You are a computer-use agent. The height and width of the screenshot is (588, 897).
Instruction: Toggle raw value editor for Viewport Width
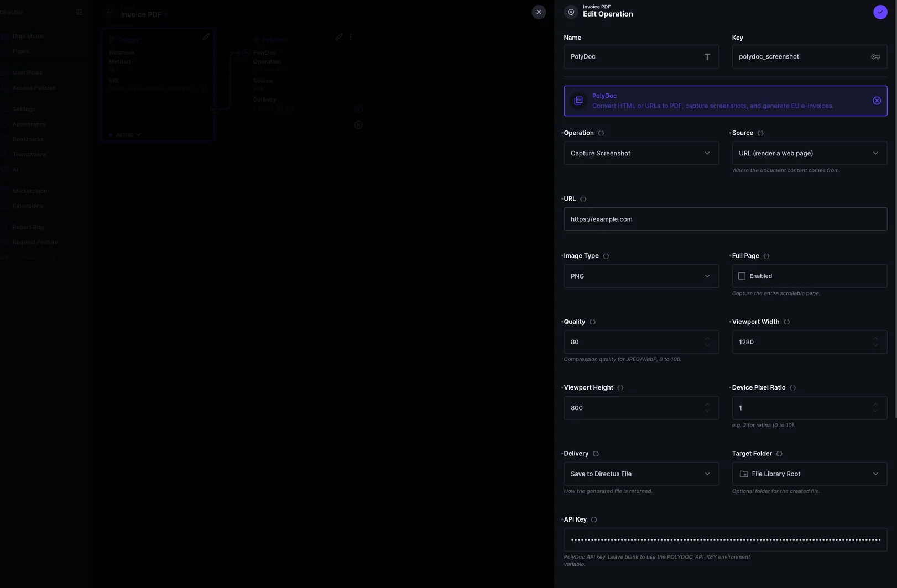786,322
